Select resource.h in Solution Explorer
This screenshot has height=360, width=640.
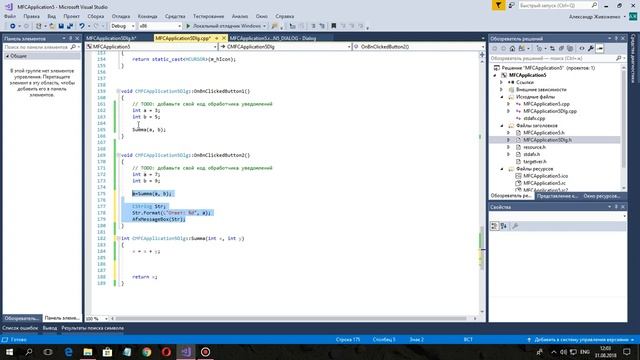pyautogui.click(x=534, y=147)
